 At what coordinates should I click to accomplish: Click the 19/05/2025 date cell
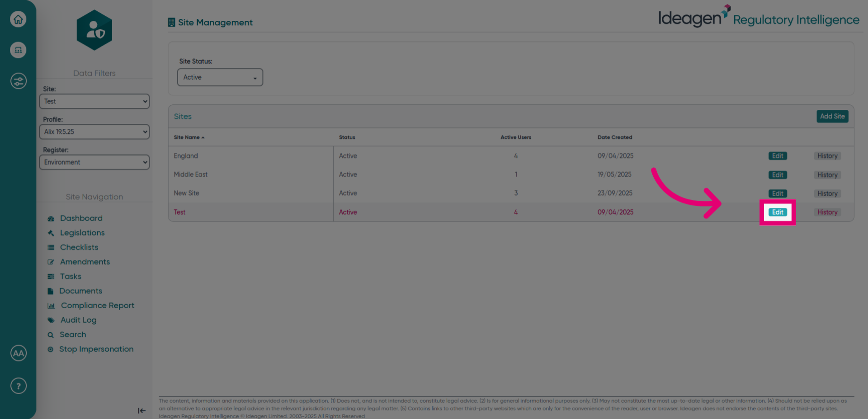click(614, 174)
